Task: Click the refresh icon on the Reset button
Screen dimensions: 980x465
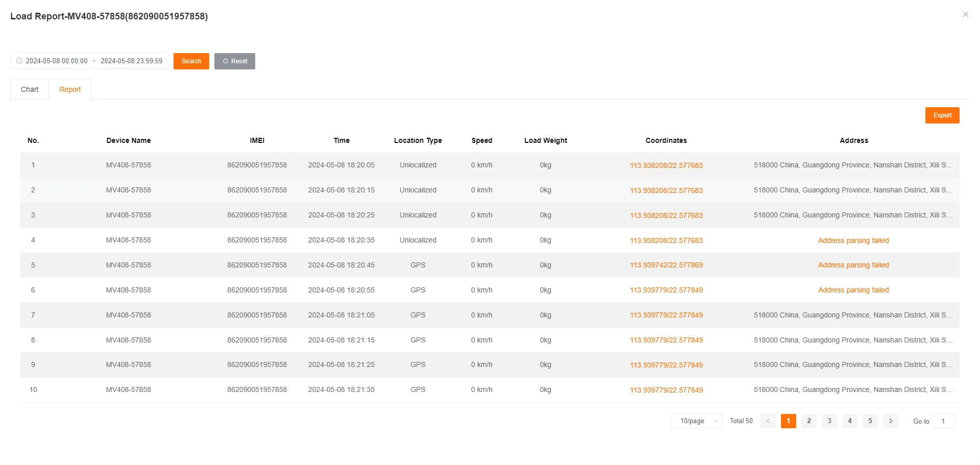Action: [226, 61]
